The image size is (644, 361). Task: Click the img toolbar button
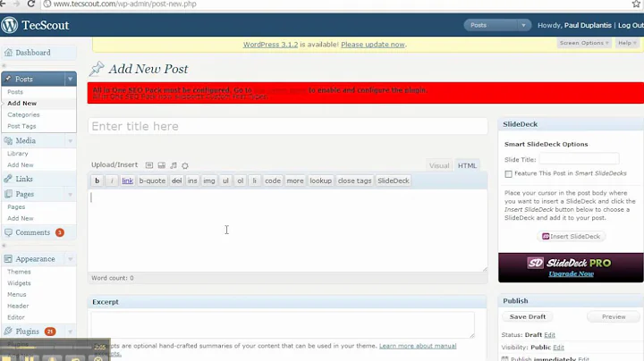point(209,180)
